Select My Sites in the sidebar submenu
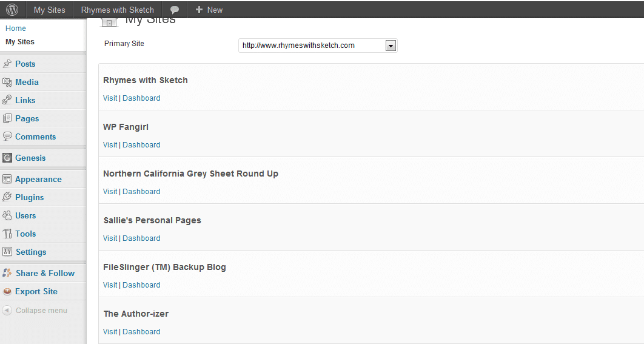The height and width of the screenshot is (344, 644). pos(20,41)
